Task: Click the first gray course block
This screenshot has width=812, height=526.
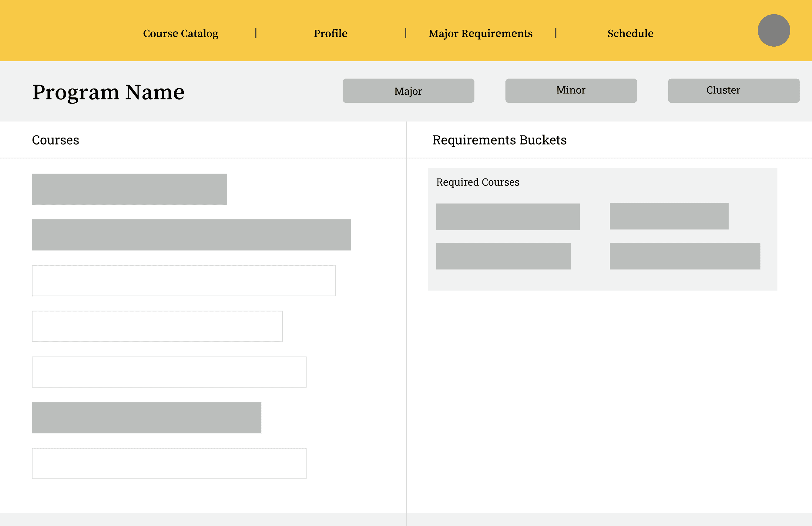Action: [129, 189]
